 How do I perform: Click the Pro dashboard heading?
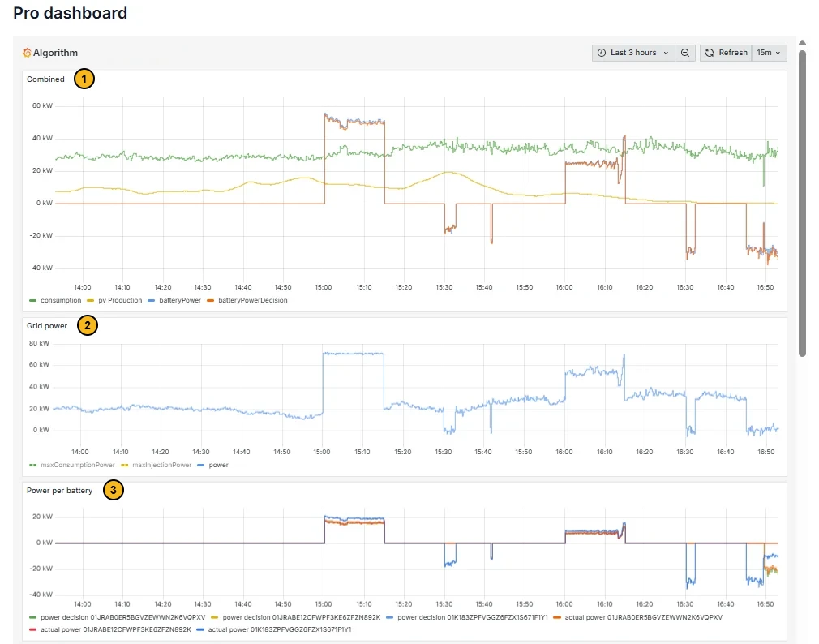tap(70, 12)
